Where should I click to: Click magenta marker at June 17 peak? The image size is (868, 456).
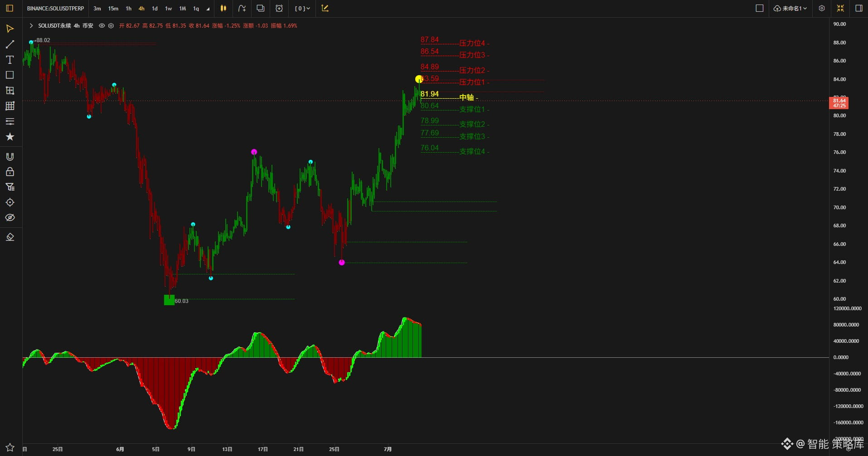254,152
